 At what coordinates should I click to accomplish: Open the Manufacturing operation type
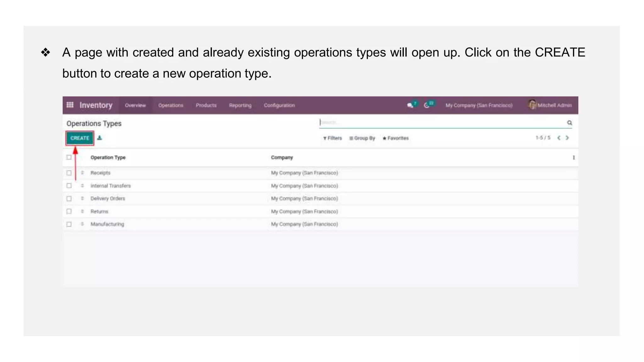107,224
